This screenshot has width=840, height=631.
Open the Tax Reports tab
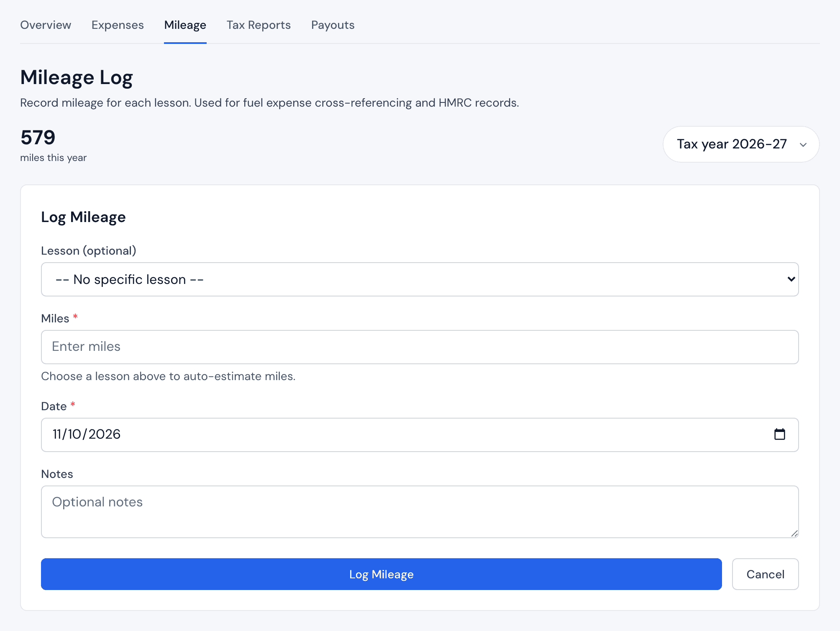coord(259,25)
